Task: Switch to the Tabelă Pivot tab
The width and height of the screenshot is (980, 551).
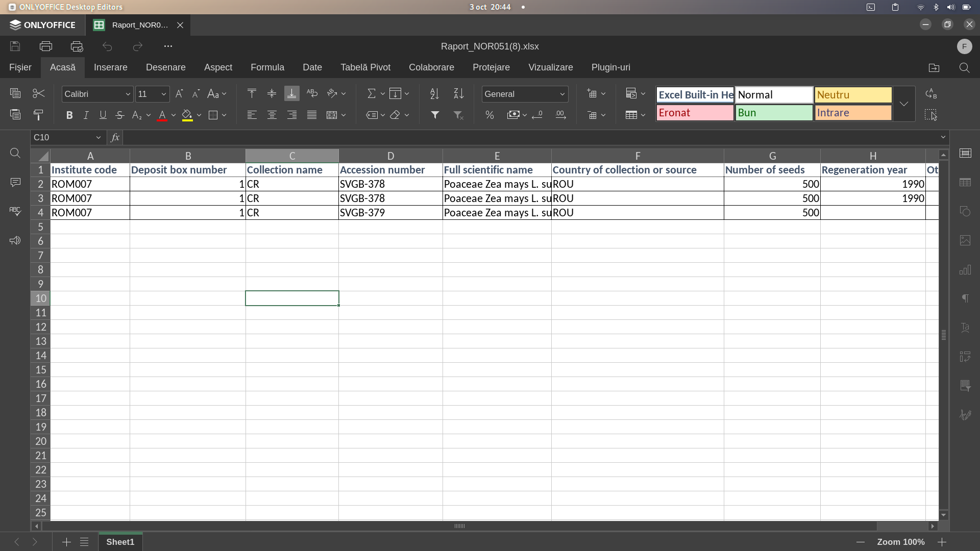Action: coord(365,67)
